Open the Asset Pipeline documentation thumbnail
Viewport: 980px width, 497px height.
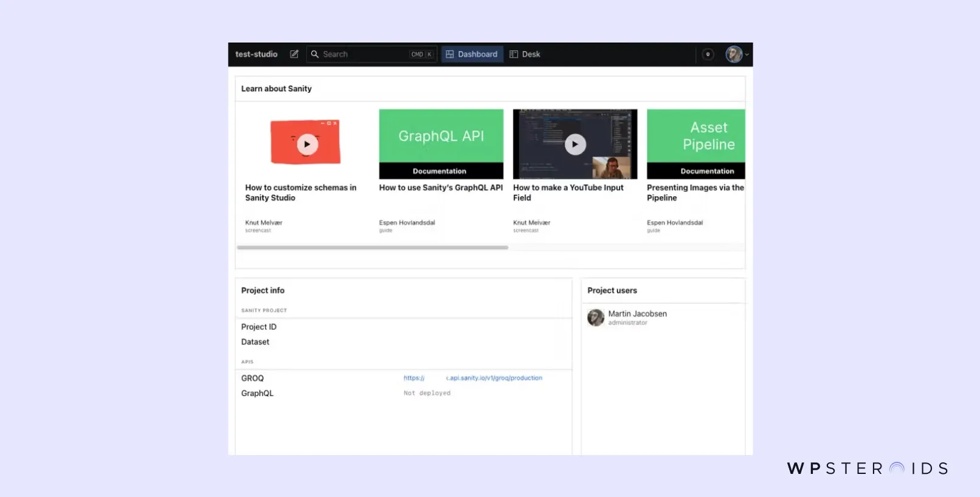click(x=696, y=144)
